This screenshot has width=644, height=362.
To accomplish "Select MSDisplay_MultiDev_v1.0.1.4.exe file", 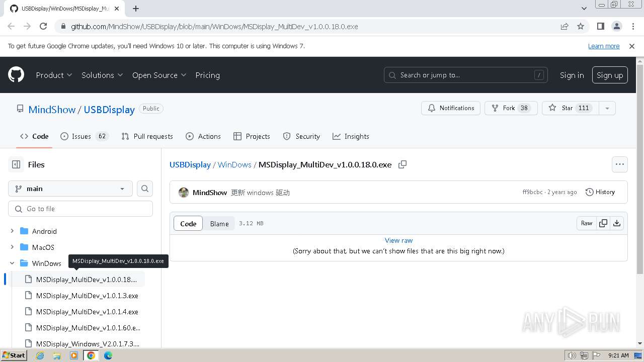I will pos(87,312).
